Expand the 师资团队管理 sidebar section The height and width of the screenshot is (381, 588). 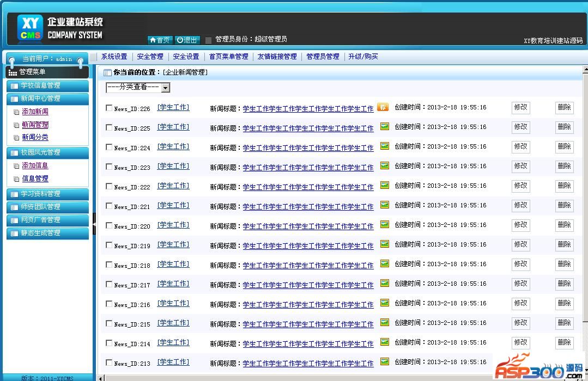(47, 207)
